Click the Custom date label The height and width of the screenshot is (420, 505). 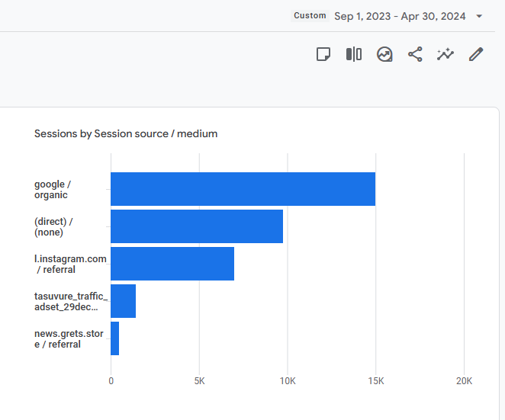pyautogui.click(x=310, y=16)
